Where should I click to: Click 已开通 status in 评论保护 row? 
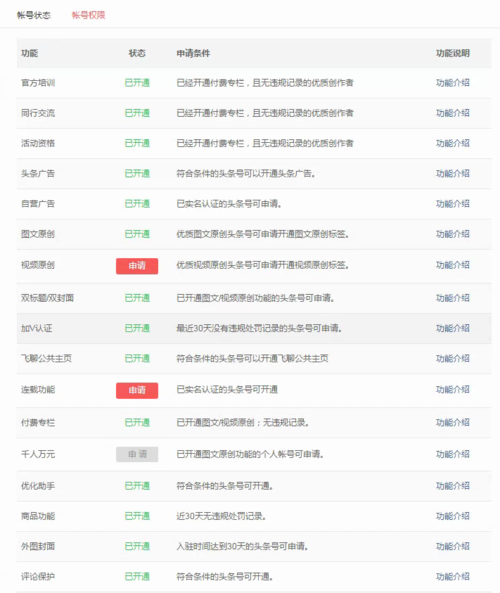coord(137,576)
